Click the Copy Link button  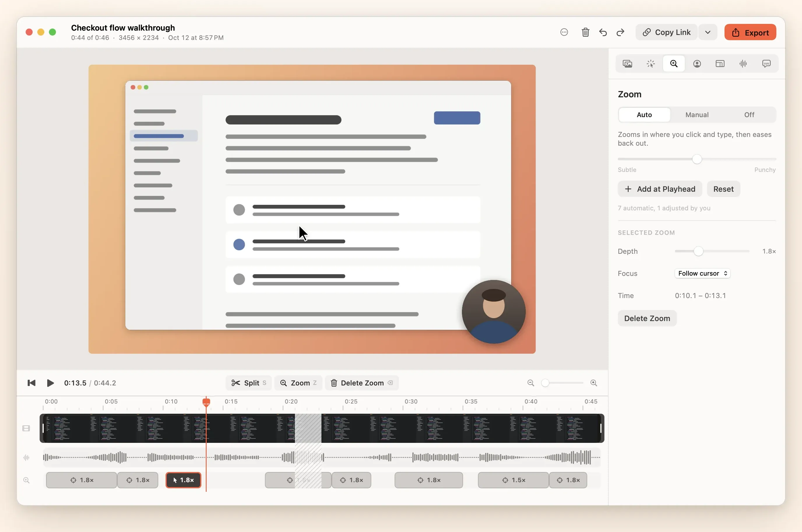tap(666, 32)
